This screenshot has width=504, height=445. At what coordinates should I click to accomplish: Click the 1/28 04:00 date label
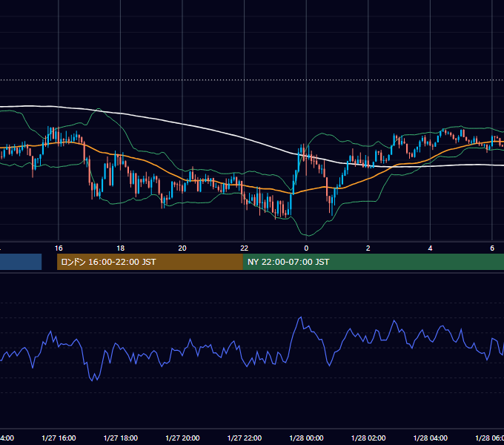[x=431, y=438]
